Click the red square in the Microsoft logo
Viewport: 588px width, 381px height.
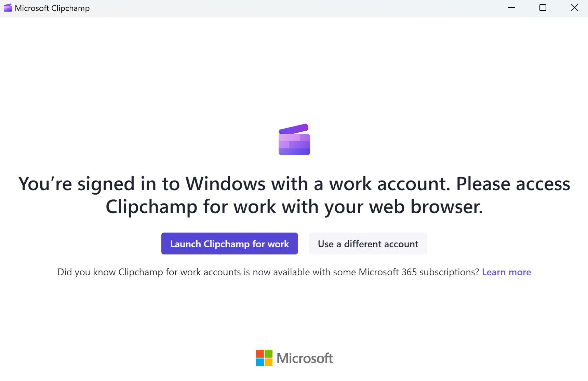[260, 354]
